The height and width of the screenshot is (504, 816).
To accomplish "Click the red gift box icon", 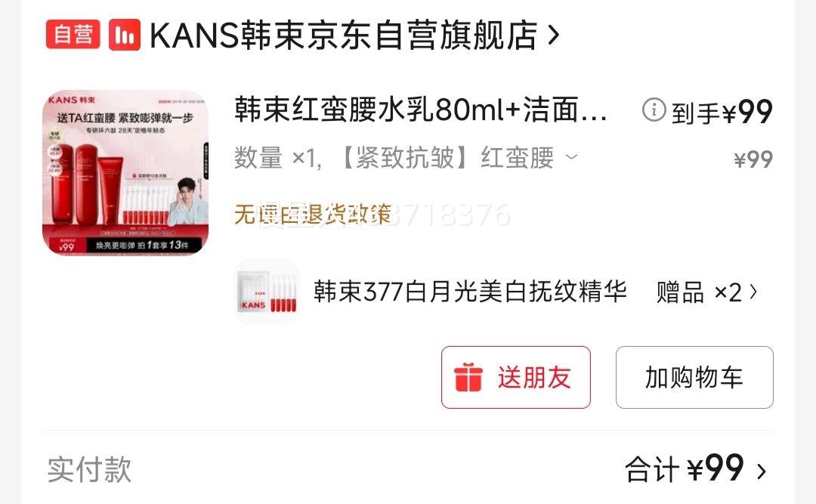I will click(x=468, y=377).
